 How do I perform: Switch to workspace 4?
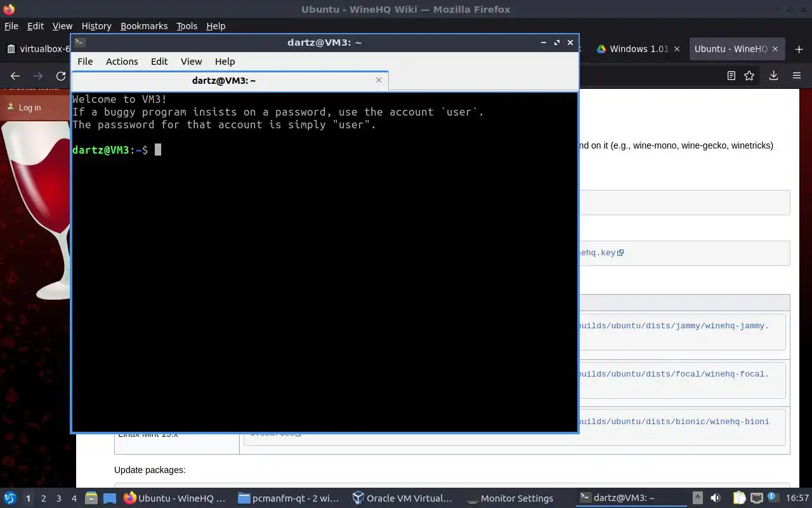point(74,498)
